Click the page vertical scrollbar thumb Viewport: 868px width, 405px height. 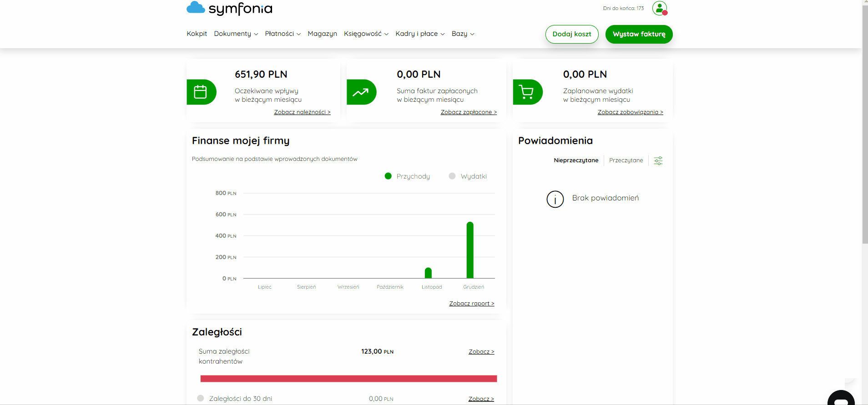[x=865, y=125]
